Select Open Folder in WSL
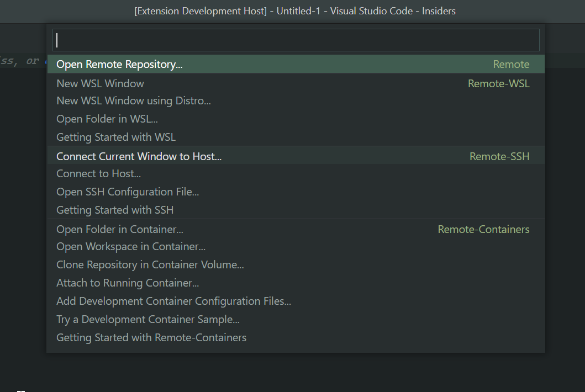 tap(107, 119)
